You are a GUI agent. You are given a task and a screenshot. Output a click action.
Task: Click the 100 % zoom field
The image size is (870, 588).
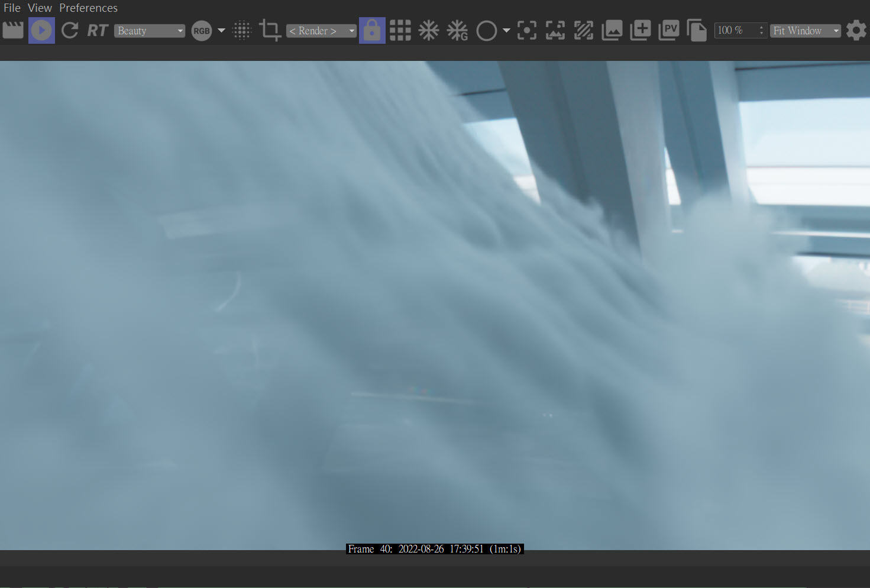coord(735,31)
